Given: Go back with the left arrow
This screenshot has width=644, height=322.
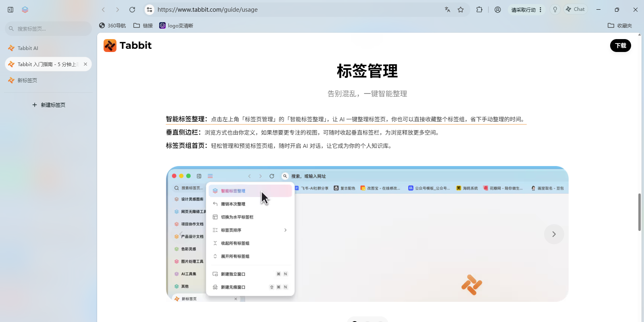Looking at the screenshot, I should coord(104,10).
